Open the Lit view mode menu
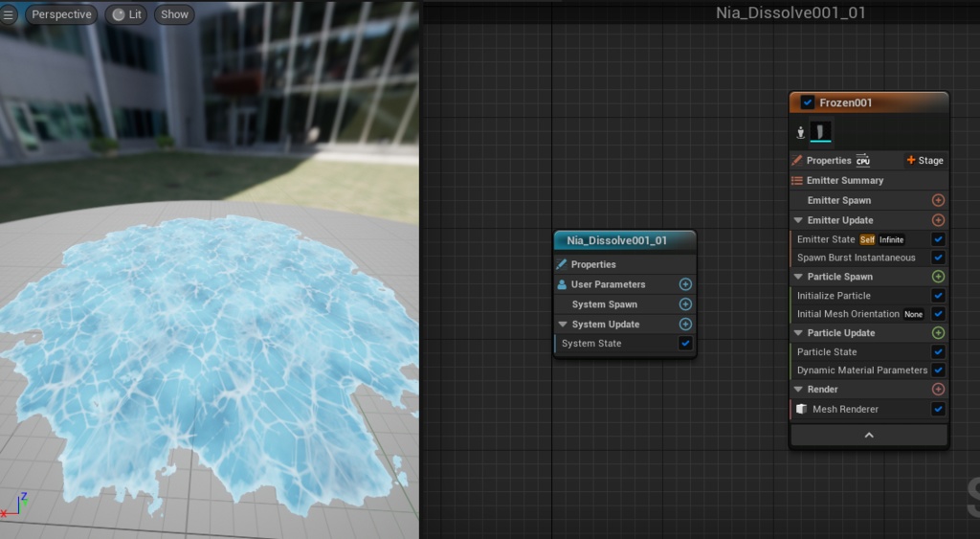 pyautogui.click(x=127, y=14)
